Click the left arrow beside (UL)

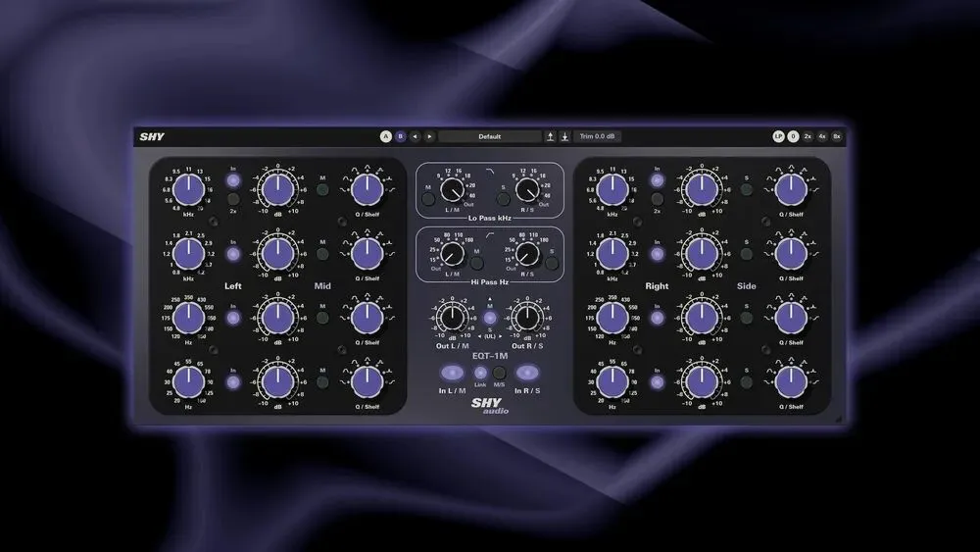[x=479, y=336]
